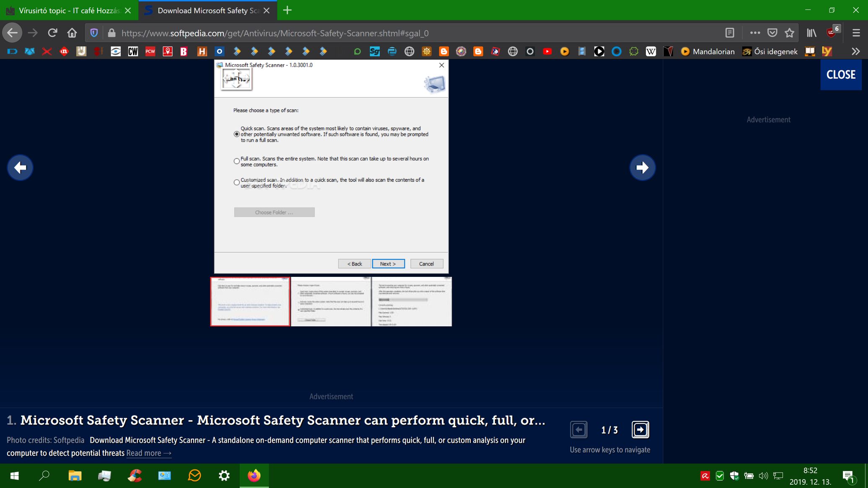Click the image counter text "1 / 3"

pyautogui.click(x=609, y=430)
